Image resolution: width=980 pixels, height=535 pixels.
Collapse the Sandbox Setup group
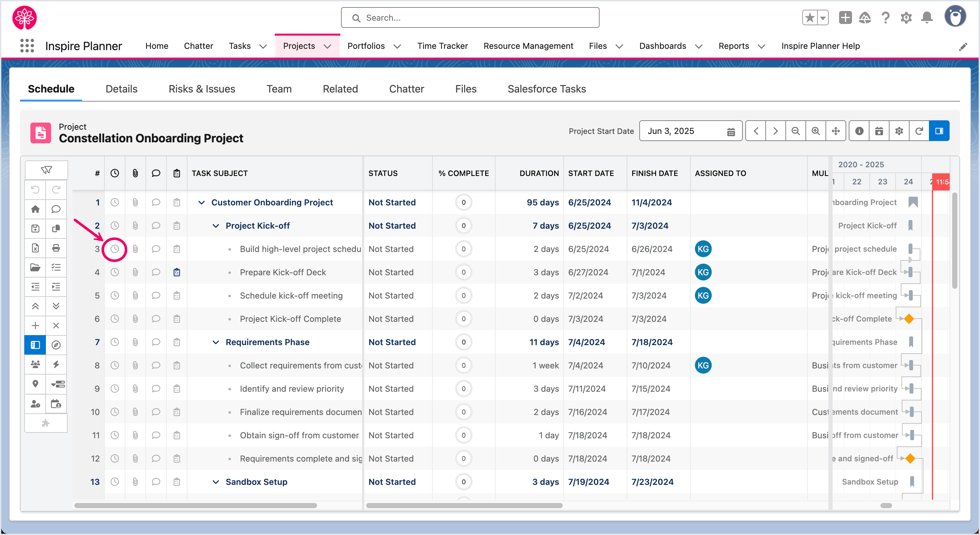(x=216, y=482)
